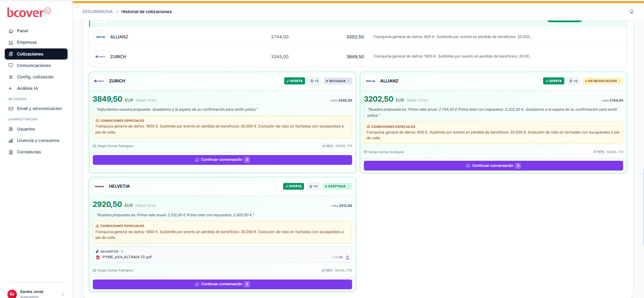This screenshot has width=644, height=298.
Task: Open Config. cotización settings
Action: click(36, 77)
